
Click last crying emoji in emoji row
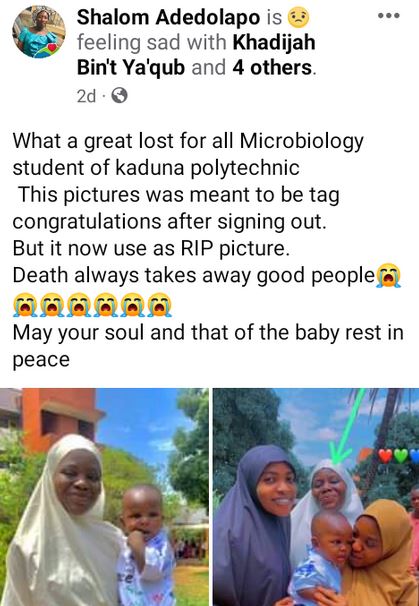pyautogui.click(x=160, y=305)
